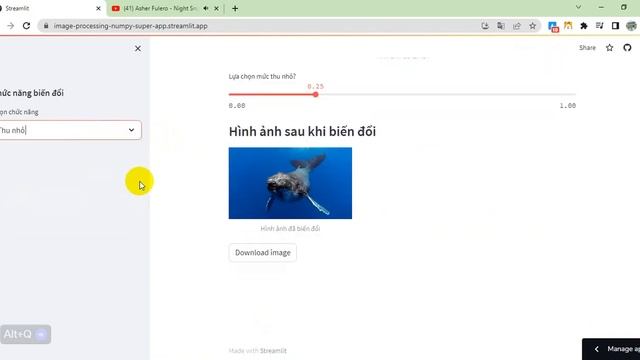Open the blue extension icon with red badge
This screenshot has height=360, width=640.
[553, 27]
